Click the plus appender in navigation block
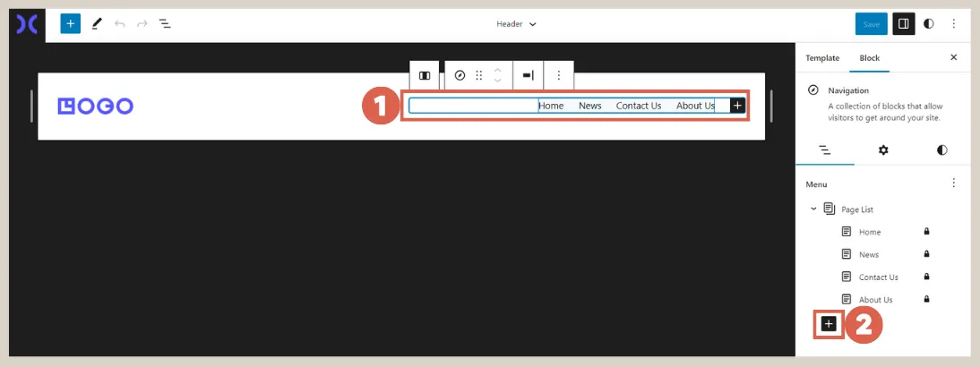The width and height of the screenshot is (980, 367). [x=737, y=106]
